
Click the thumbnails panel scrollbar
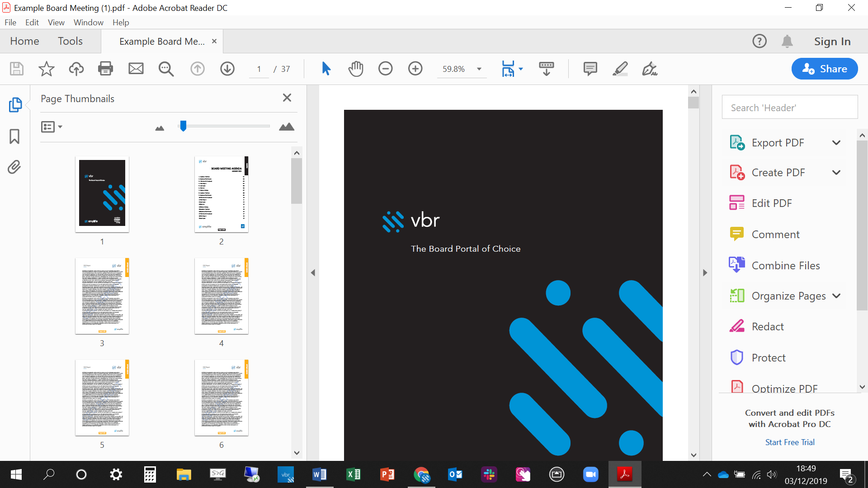pos(297,181)
